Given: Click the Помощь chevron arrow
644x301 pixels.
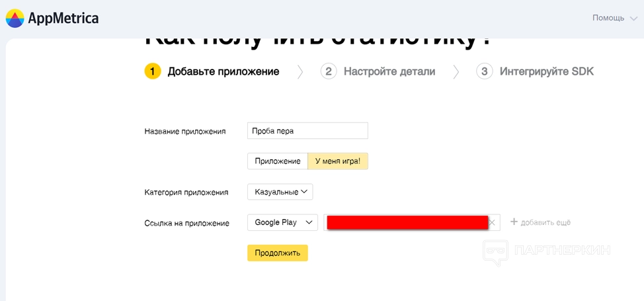Looking at the screenshot, I should click(x=633, y=19).
